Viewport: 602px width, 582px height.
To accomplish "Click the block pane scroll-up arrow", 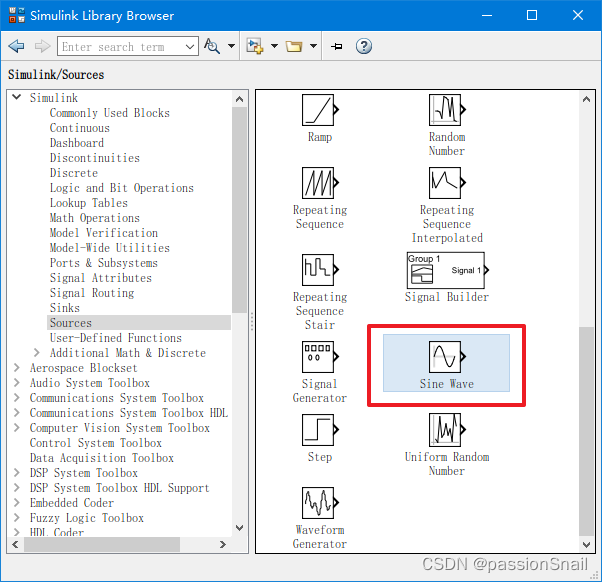I will pyautogui.click(x=586, y=99).
